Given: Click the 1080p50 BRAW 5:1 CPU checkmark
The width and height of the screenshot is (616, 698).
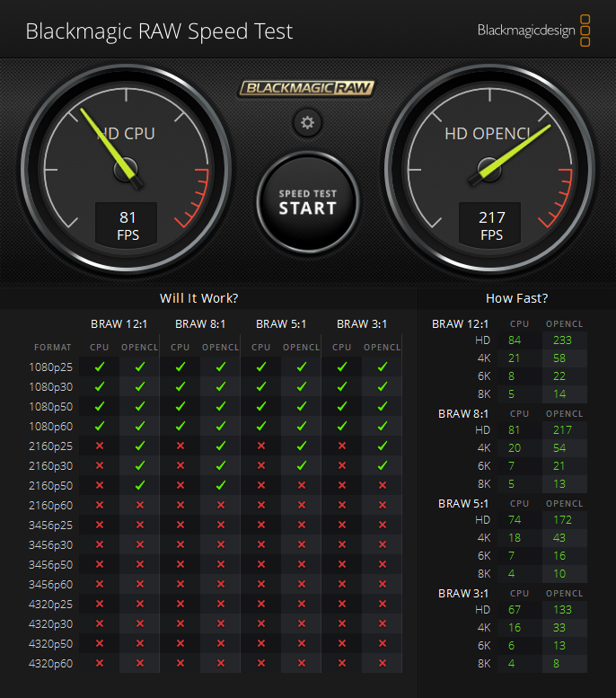Looking at the screenshot, I should coord(261,406).
